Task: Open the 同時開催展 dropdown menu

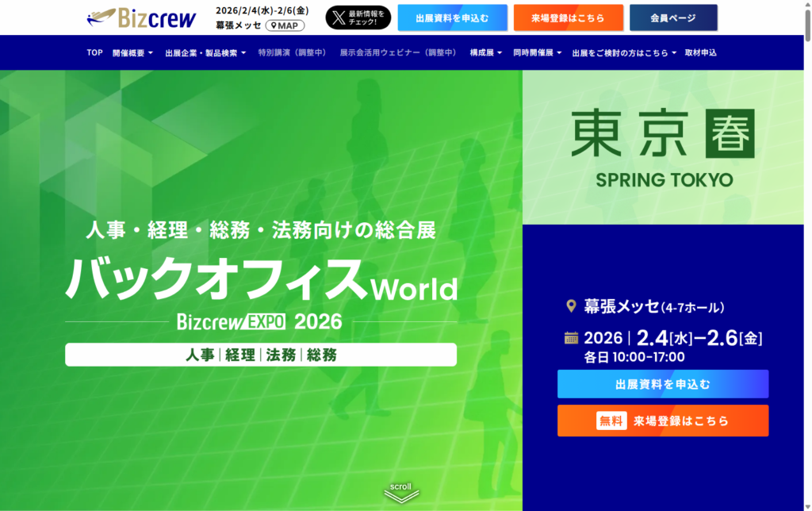Action: pos(537,52)
